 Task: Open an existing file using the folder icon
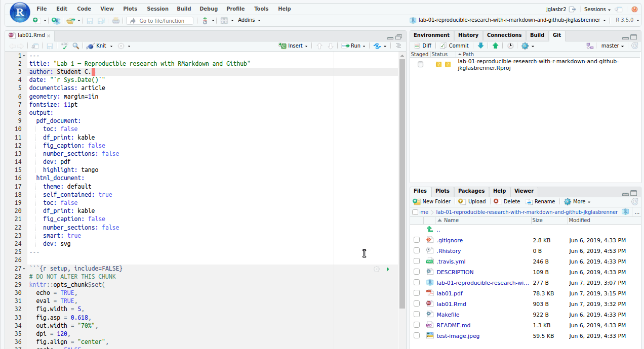tap(70, 20)
